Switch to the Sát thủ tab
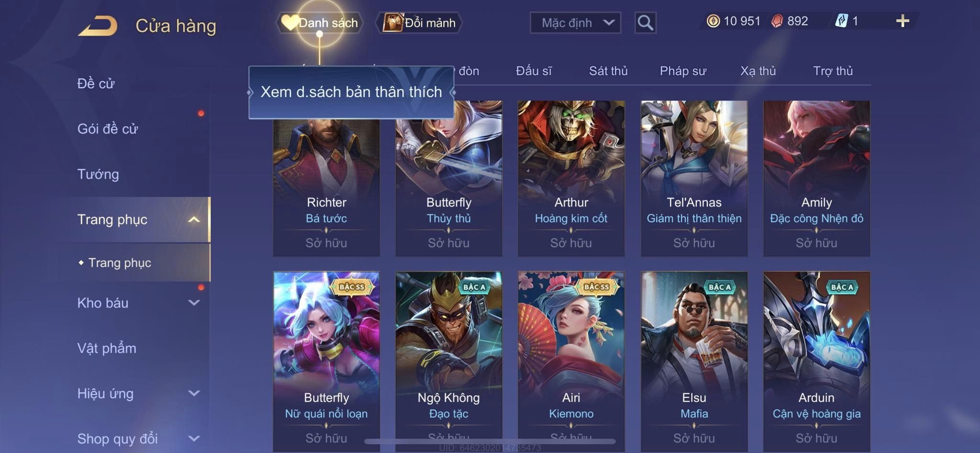 coord(608,71)
